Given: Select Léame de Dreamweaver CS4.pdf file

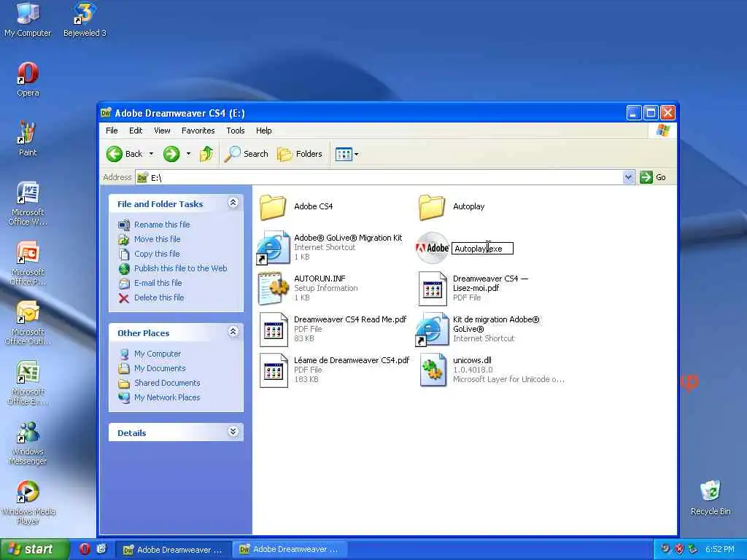Looking at the screenshot, I should coord(334,370).
